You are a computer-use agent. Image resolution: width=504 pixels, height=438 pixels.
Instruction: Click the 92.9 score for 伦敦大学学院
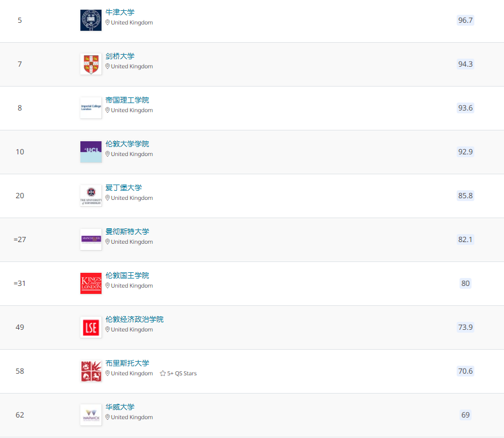[x=465, y=152]
